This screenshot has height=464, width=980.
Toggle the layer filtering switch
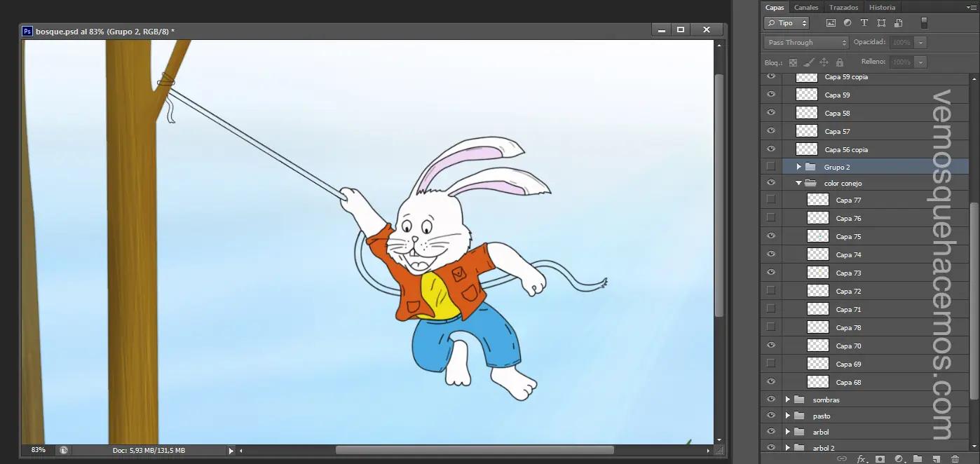tap(924, 22)
